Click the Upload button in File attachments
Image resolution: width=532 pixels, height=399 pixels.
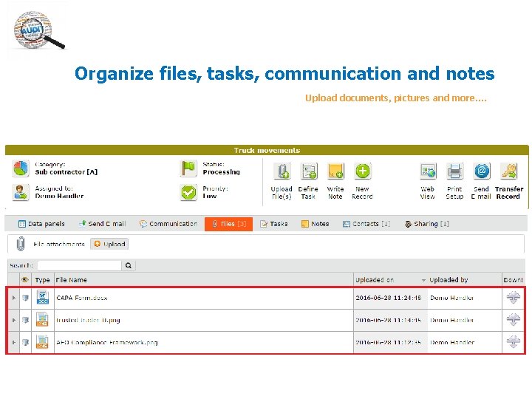(x=109, y=244)
